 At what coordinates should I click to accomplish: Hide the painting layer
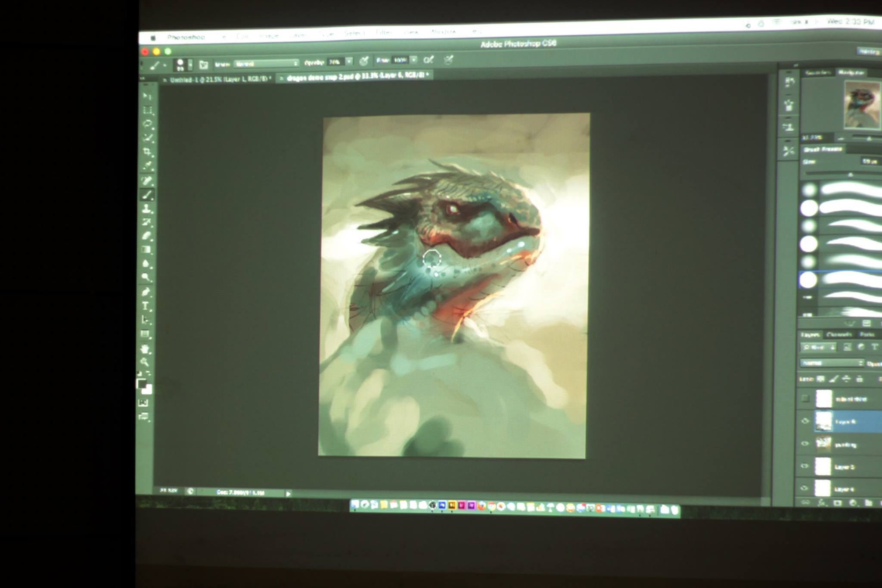[x=804, y=444]
